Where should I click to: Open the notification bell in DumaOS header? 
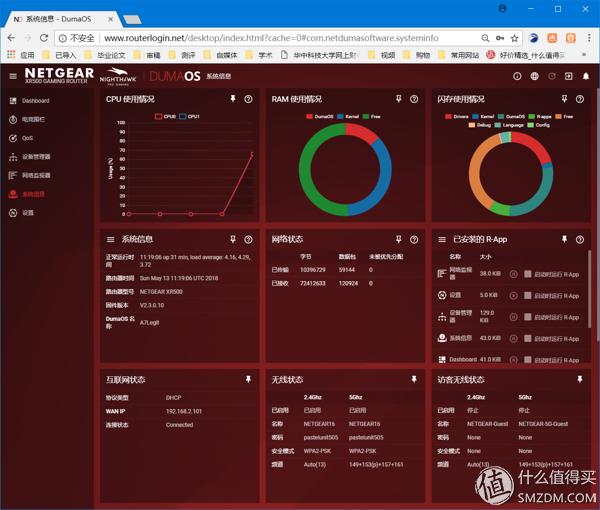(586, 76)
